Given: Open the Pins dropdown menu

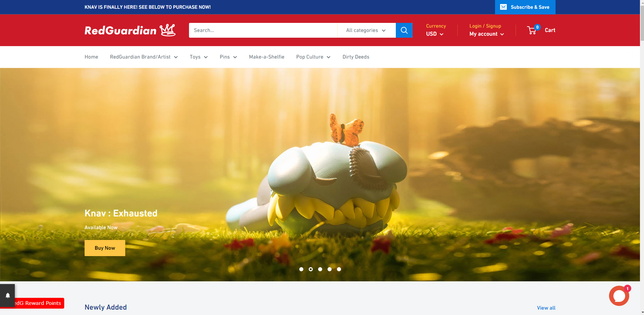Looking at the screenshot, I should click(x=228, y=57).
